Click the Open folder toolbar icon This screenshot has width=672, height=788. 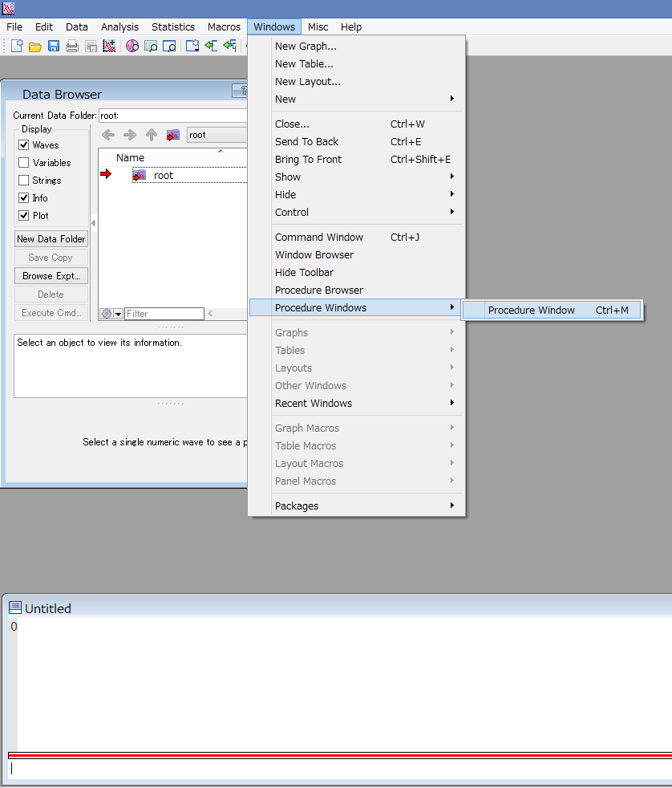34,46
